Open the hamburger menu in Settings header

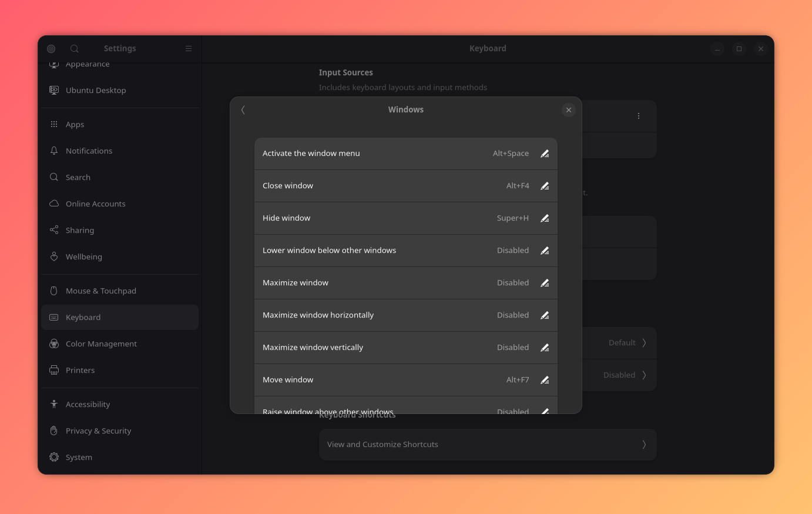click(188, 48)
